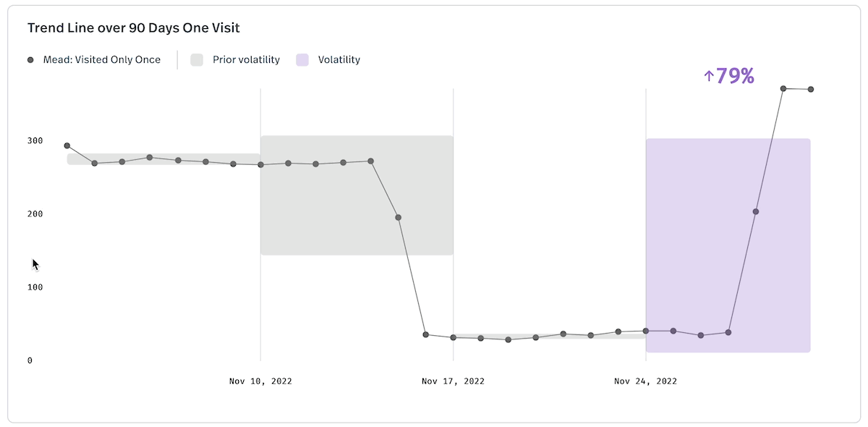Viewport: 868px width, 427px height.
Task: Toggle the Volatility legend label
Action: coord(339,60)
